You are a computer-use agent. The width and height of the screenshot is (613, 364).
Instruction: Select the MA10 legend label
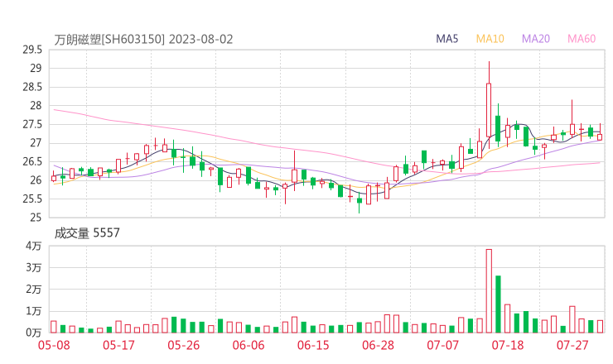tap(490, 39)
